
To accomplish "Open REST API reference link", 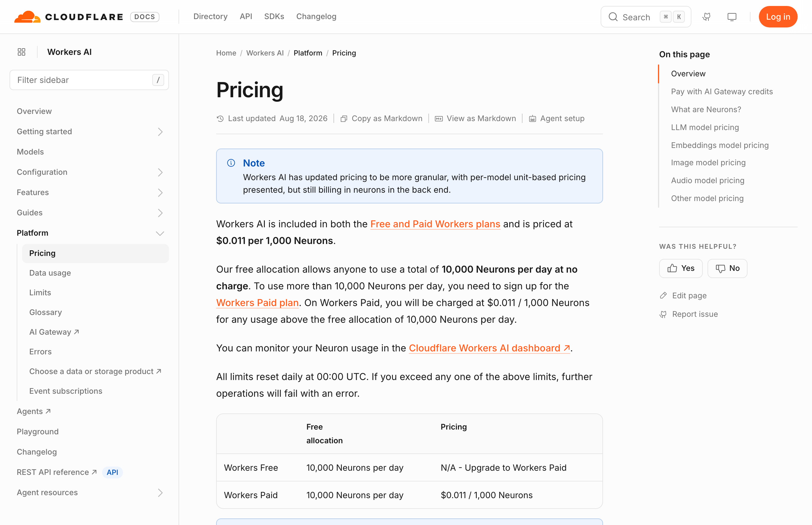I will pyautogui.click(x=57, y=472).
